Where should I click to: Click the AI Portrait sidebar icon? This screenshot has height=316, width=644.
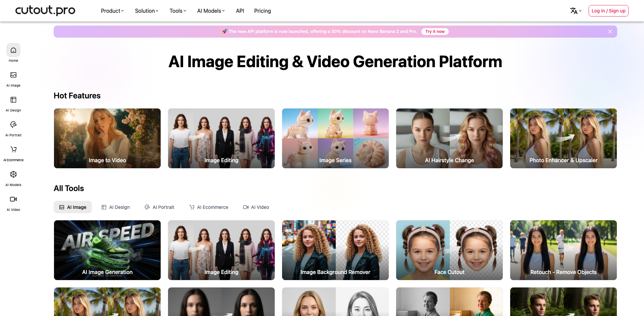[13, 125]
